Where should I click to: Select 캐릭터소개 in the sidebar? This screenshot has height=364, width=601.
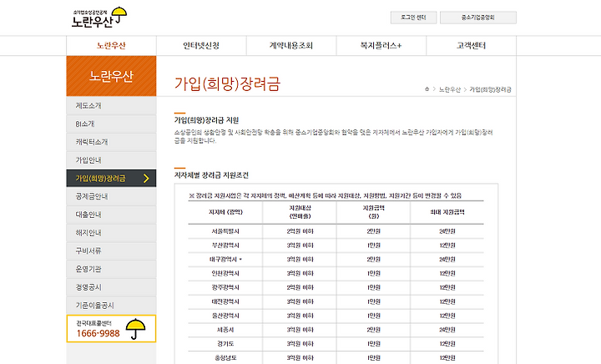point(111,142)
